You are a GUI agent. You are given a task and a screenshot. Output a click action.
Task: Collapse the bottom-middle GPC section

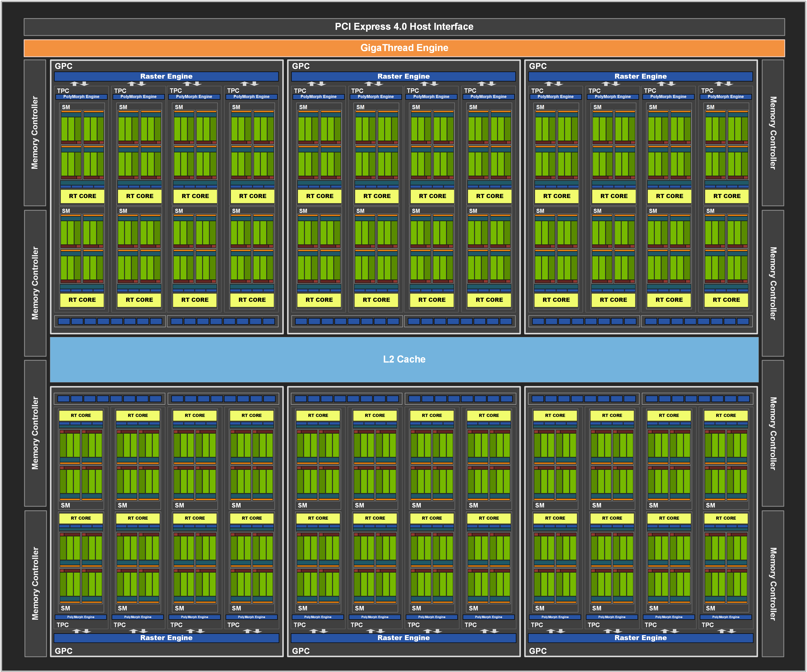click(300, 650)
